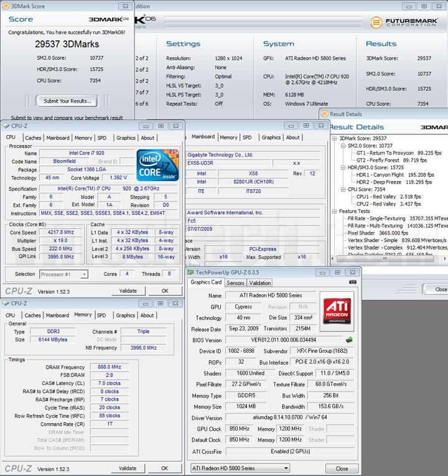Close the CPU-Z Mainboard window
The image size is (448, 476).
[321, 125]
